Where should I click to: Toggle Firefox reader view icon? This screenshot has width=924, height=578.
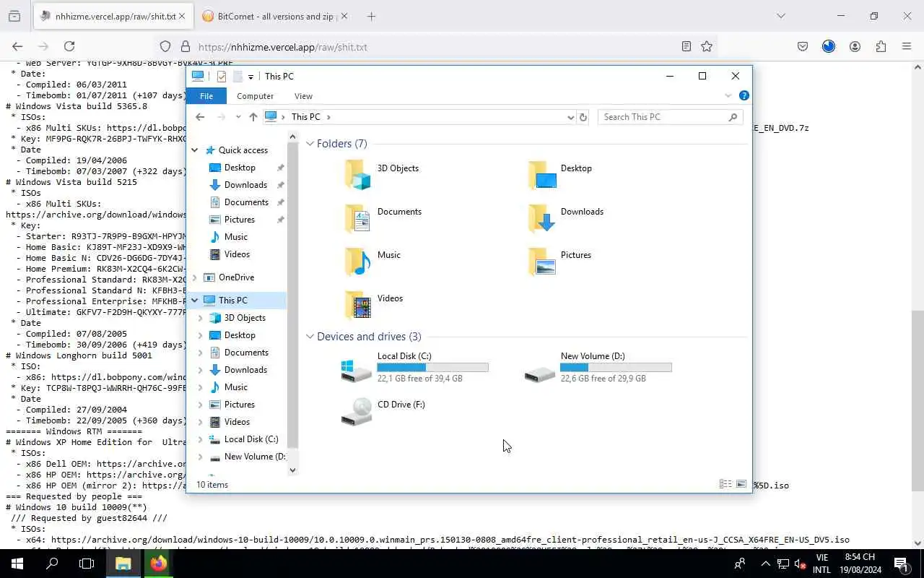point(687,46)
